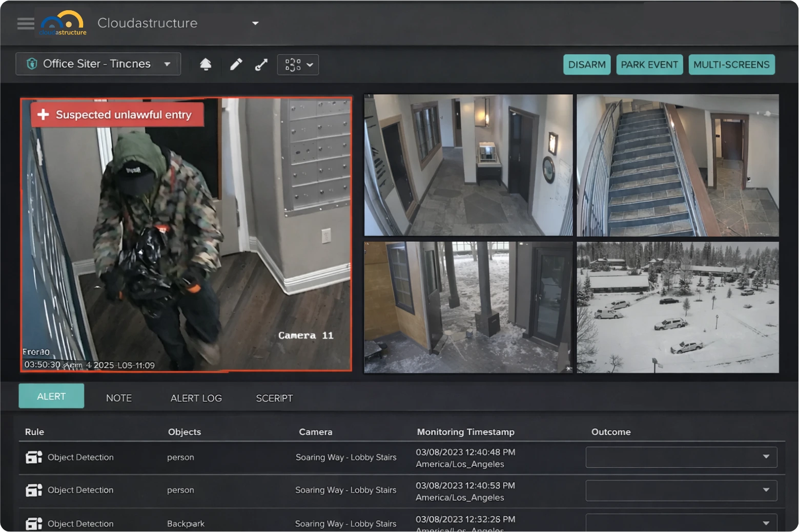Click the Outcome column header
Viewport: 799px width, 532px height.
point(611,432)
